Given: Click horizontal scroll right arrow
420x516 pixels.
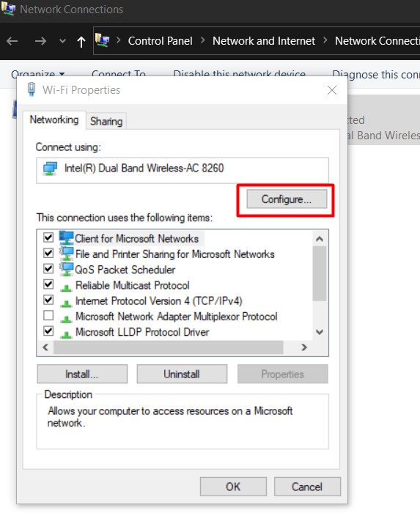Looking at the screenshot, I should (304, 347).
